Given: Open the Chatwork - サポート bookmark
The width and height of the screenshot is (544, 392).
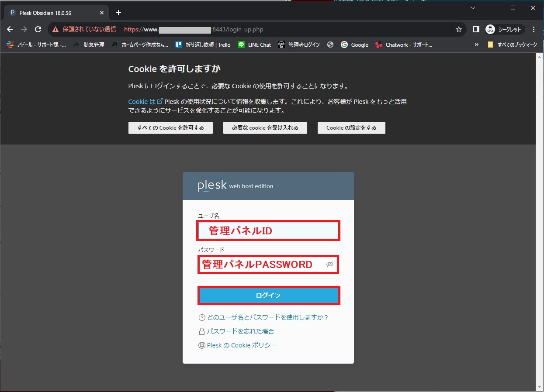Looking at the screenshot, I should (404, 45).
